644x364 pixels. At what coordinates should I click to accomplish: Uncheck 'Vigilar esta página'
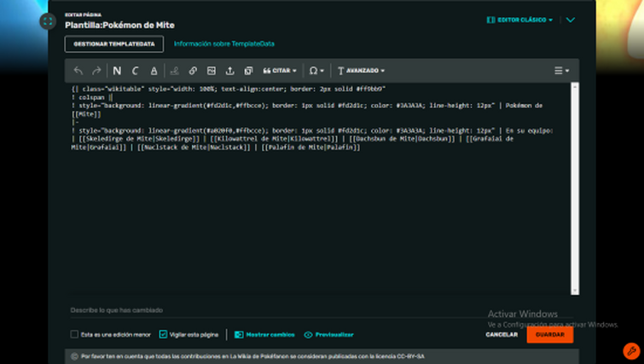(x=163, y=334)
